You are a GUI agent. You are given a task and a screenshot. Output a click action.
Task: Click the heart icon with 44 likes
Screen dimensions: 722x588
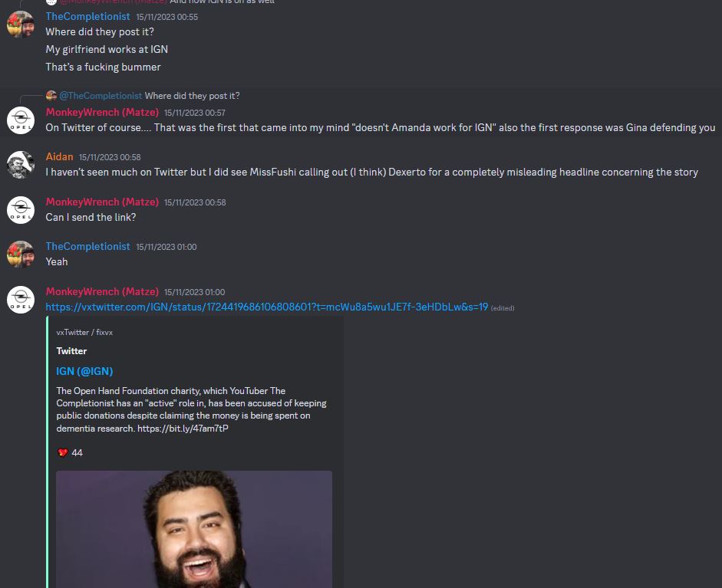point(63,453)
